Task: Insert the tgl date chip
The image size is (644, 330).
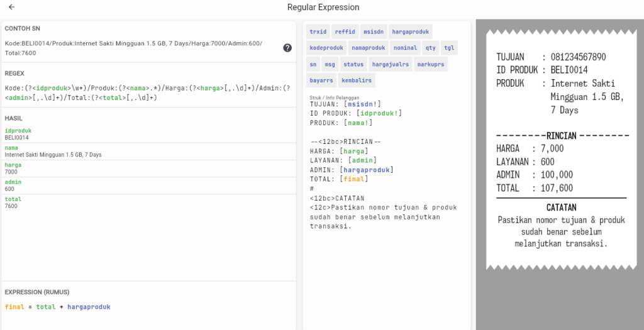Action: point(448,48)
